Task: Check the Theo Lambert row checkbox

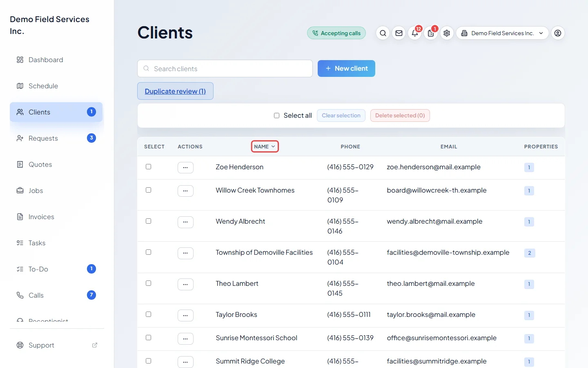Action: (x=149, y=283)
